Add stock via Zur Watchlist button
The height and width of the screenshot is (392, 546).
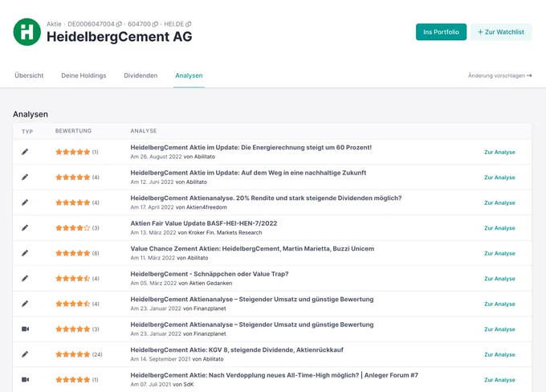501,32
